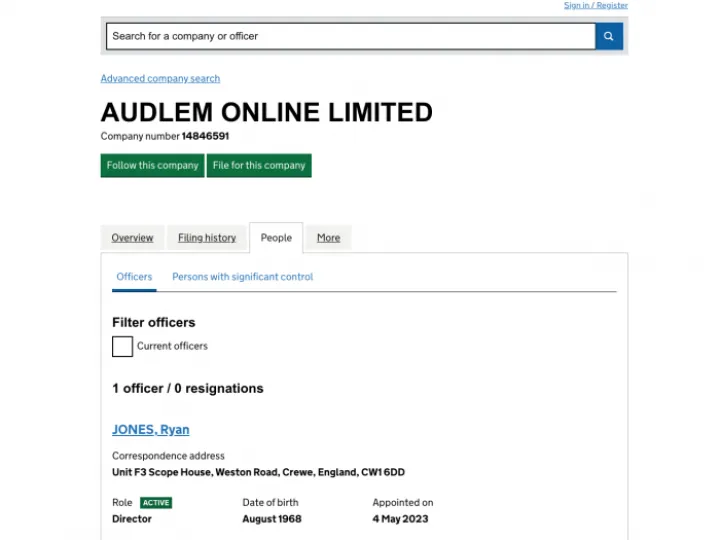
Task: Click the Unit F3 Scope House address
Action: pos(258,472)
